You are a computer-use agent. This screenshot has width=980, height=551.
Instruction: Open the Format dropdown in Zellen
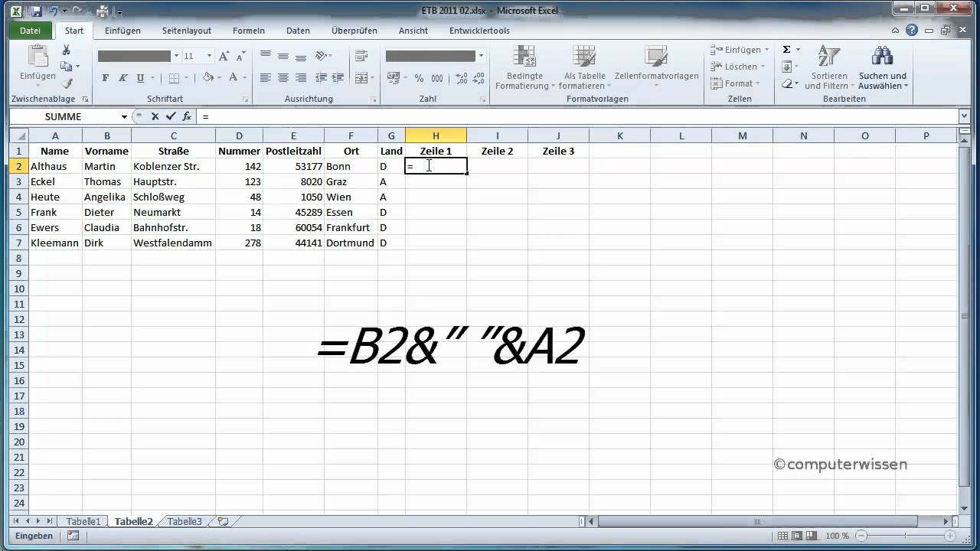[x=735, y=83]
